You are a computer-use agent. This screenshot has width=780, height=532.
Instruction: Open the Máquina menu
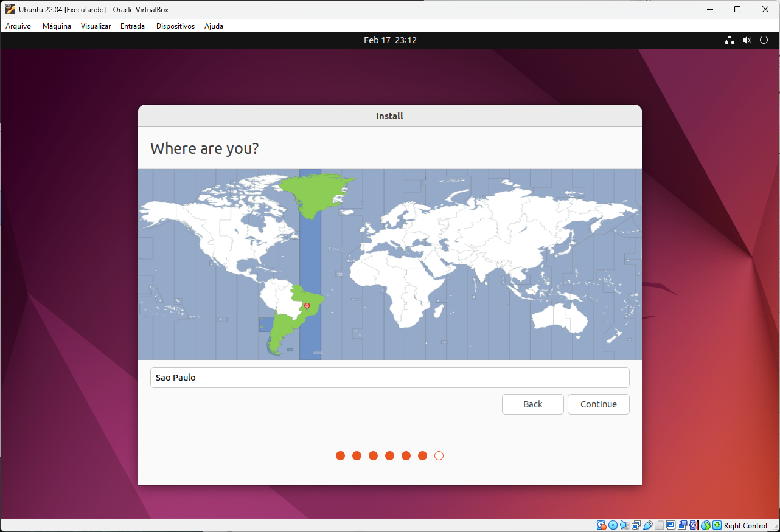(x=57, y=26)
